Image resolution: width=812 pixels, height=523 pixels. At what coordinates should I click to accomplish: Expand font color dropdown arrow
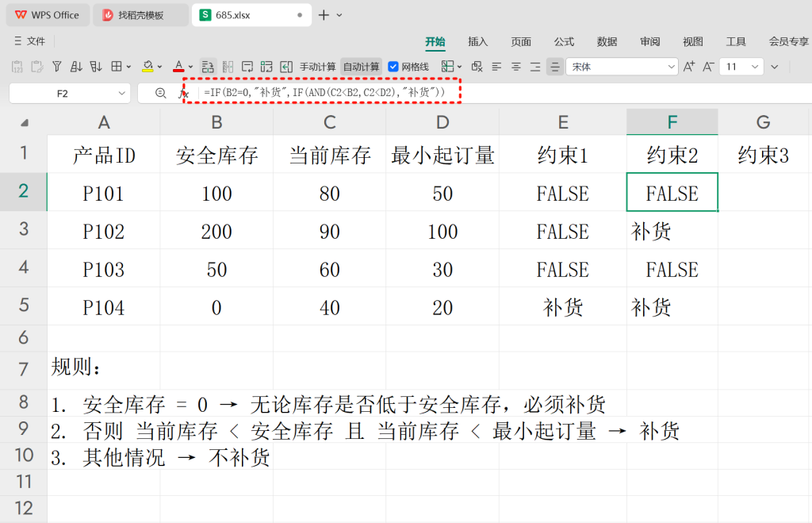(190, 67)
